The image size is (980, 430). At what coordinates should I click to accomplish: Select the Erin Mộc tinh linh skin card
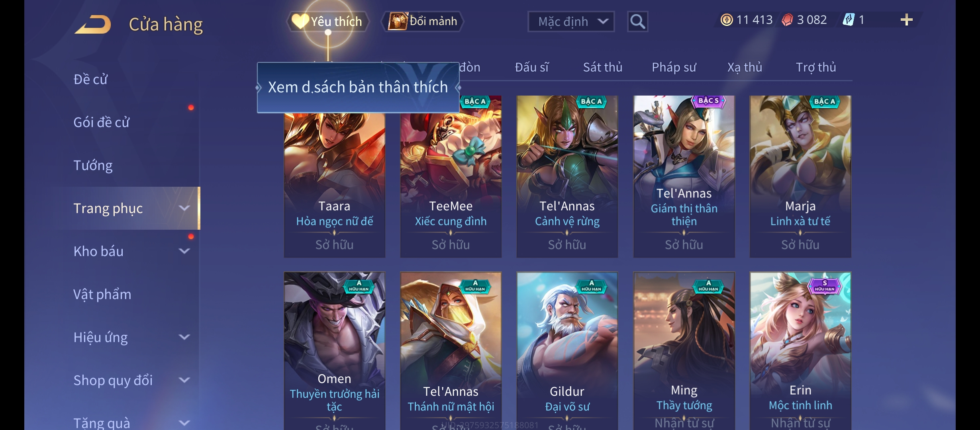[x=800, y=351]
